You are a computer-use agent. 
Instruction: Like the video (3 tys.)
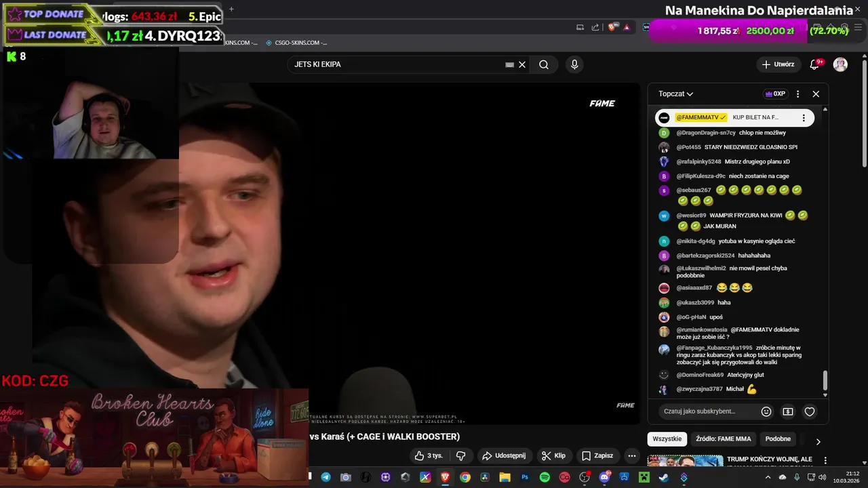tap(429, 455)
